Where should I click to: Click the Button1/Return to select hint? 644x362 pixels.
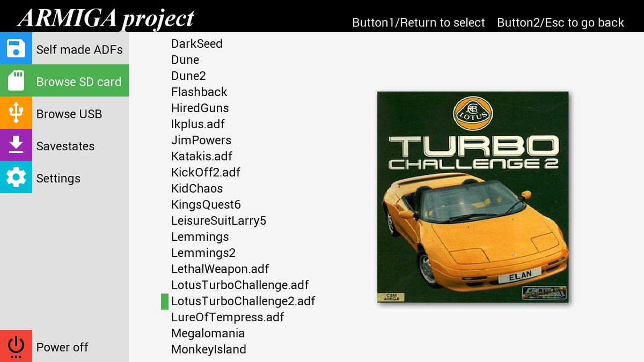tap(419, 23)
